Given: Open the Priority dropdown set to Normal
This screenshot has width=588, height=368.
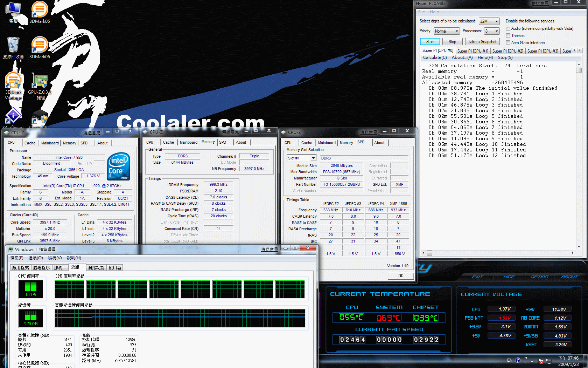Looking at the screenshot, I should point(447,31).
